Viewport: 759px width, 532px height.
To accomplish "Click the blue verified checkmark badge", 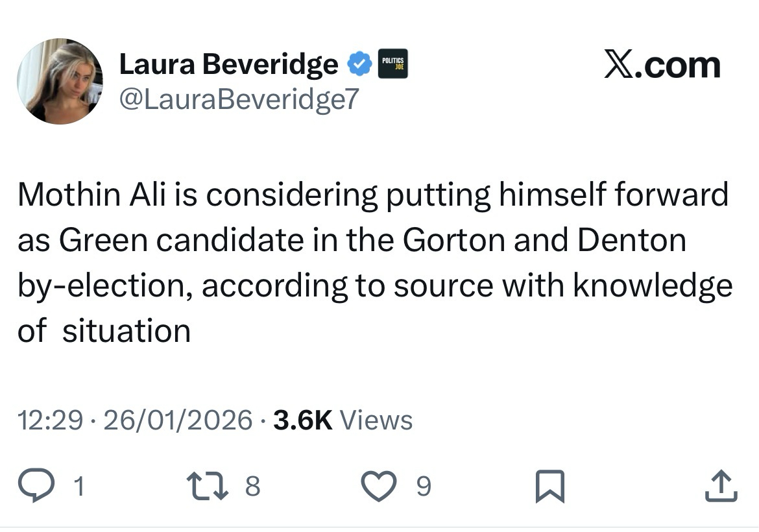I will [x=357, y=64].
